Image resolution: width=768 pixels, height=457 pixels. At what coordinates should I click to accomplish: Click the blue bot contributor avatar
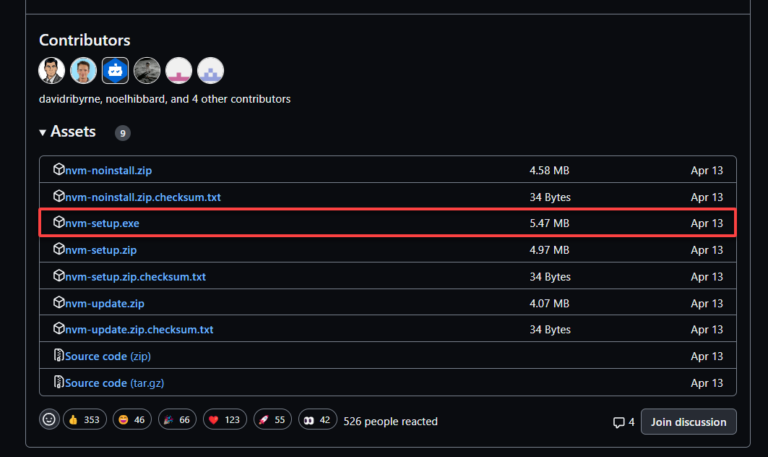click(116, 70)
